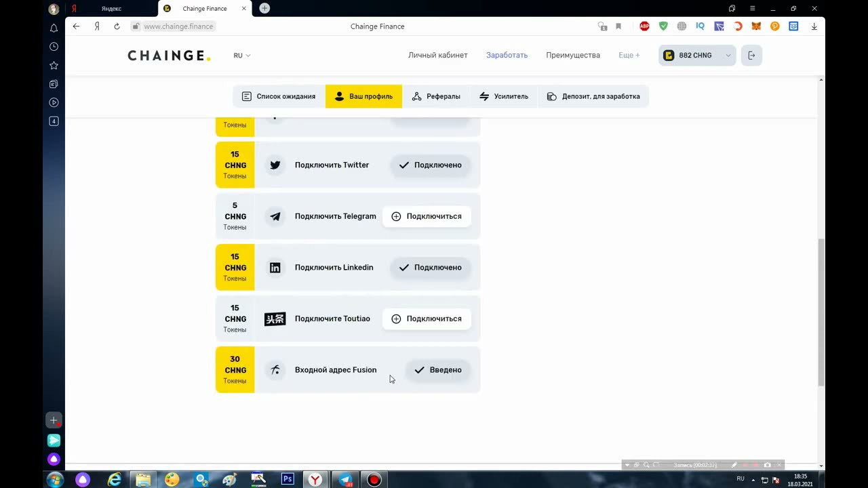Expand the 882 CHNG balance dropdown

pos(697,56)
